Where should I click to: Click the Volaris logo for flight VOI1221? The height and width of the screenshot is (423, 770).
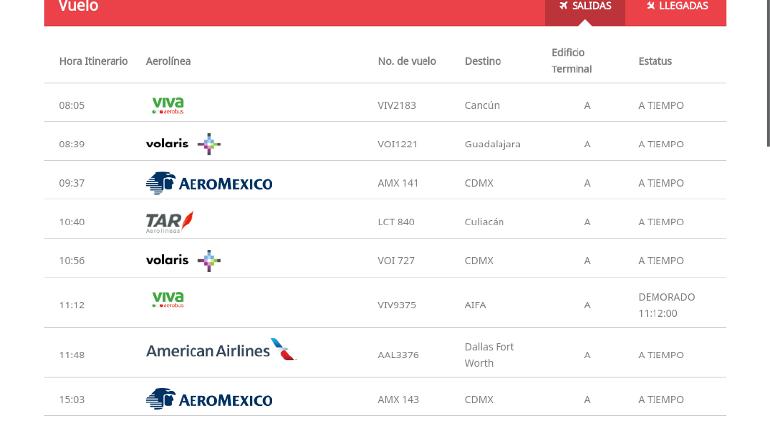(183, 143)
